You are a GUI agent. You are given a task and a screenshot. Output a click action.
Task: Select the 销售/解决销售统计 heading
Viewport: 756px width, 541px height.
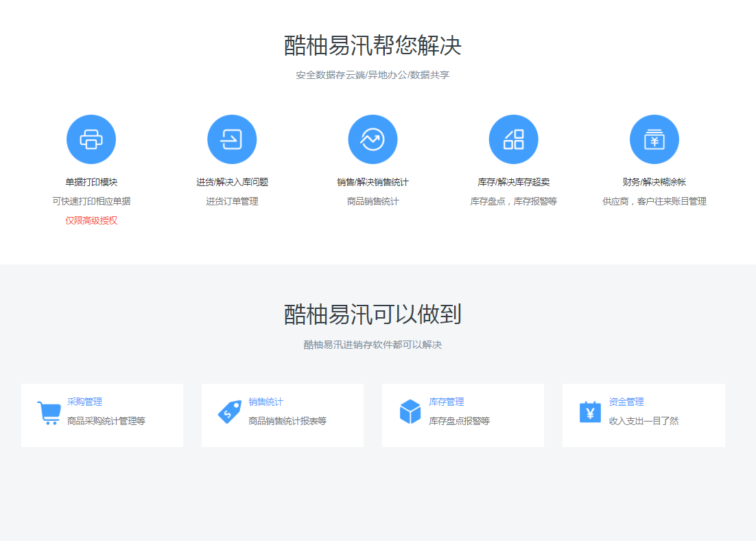(x=373, y=183)
